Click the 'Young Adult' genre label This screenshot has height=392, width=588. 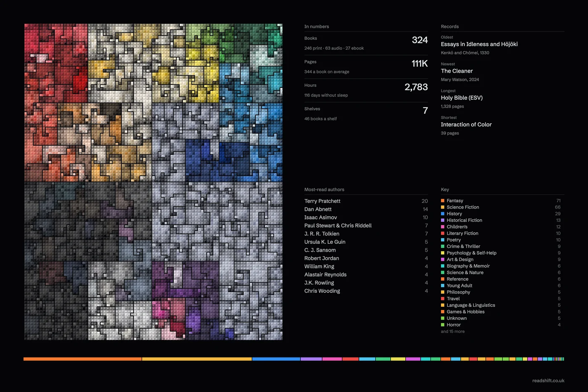[459, 286]
